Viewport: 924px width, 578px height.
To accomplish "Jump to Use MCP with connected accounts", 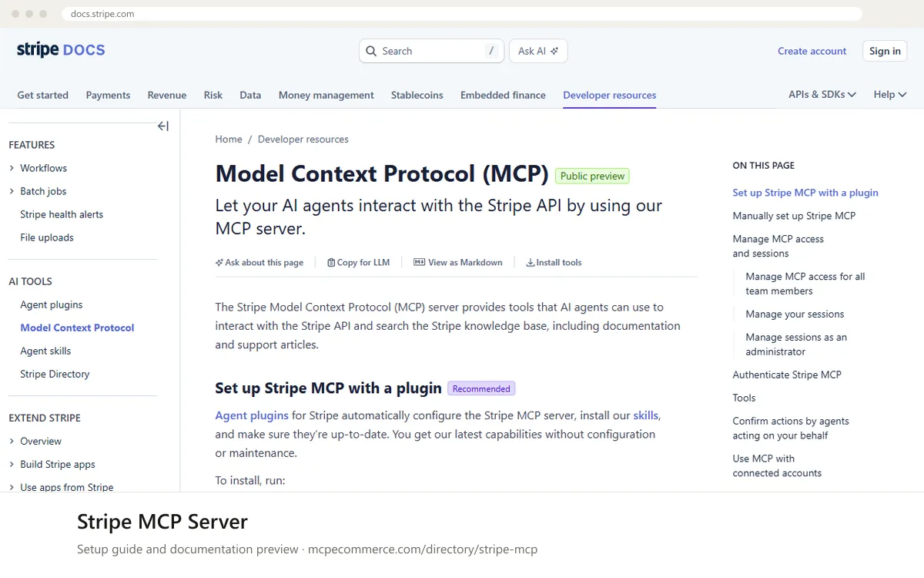I will click(777, 465).
